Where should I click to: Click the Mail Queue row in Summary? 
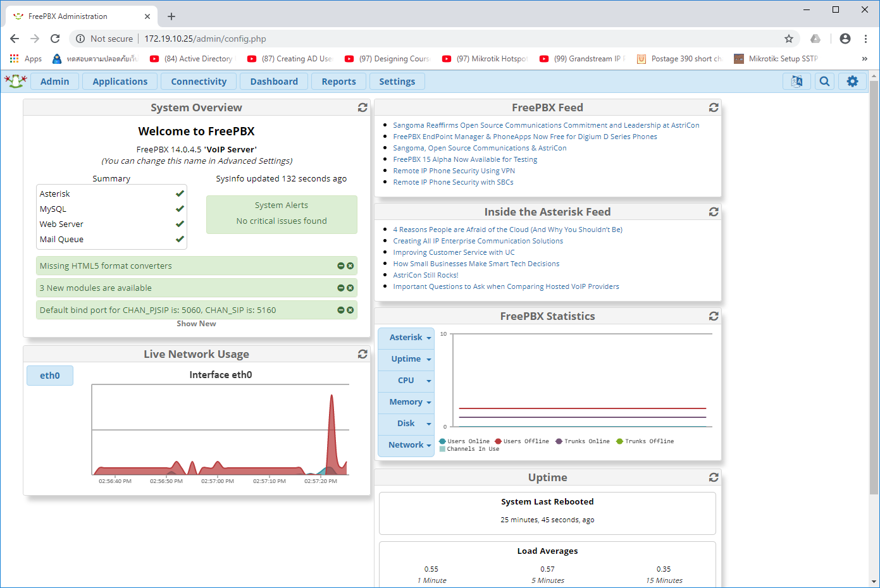tap(111, 240)
